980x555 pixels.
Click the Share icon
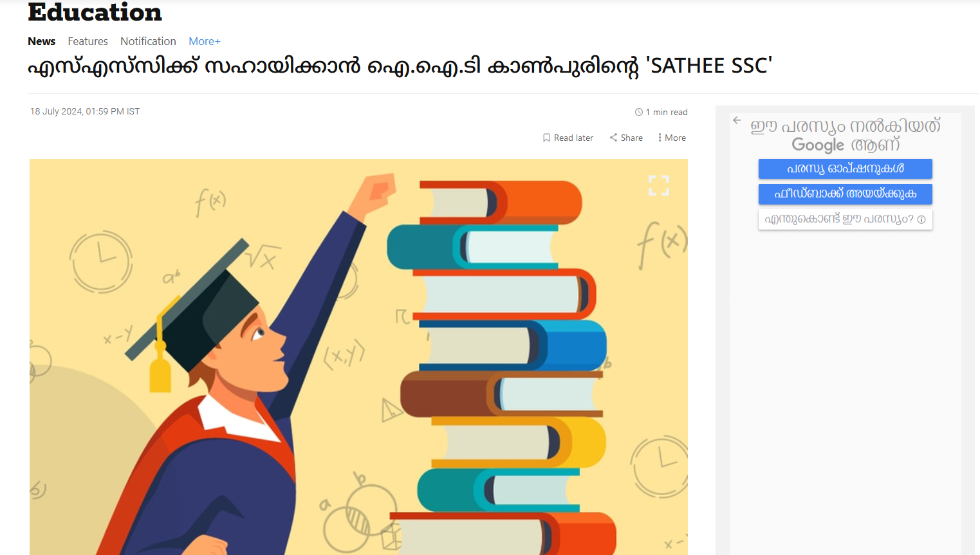(613, 138)
